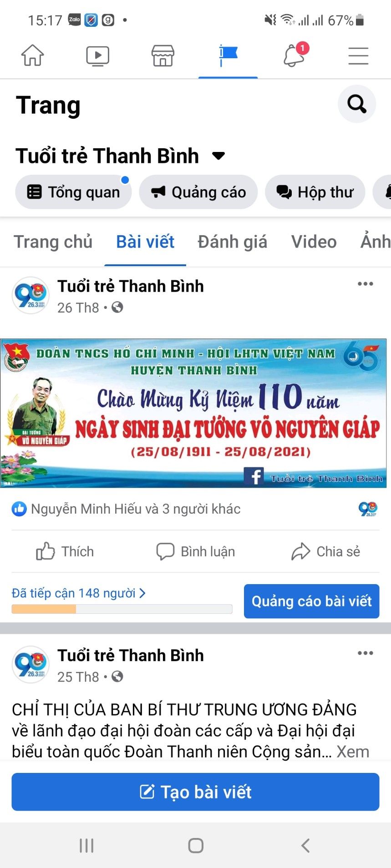The height and width of the screenshot is (868, 391).
Task: Expand truncated post text via Xem
Action: [x=353, y=752]
